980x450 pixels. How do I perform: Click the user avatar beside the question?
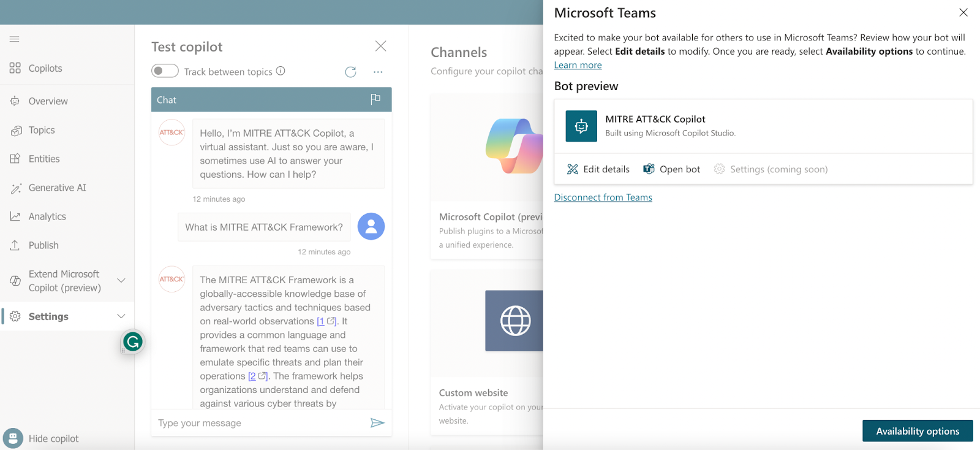(x=371, y=226)
